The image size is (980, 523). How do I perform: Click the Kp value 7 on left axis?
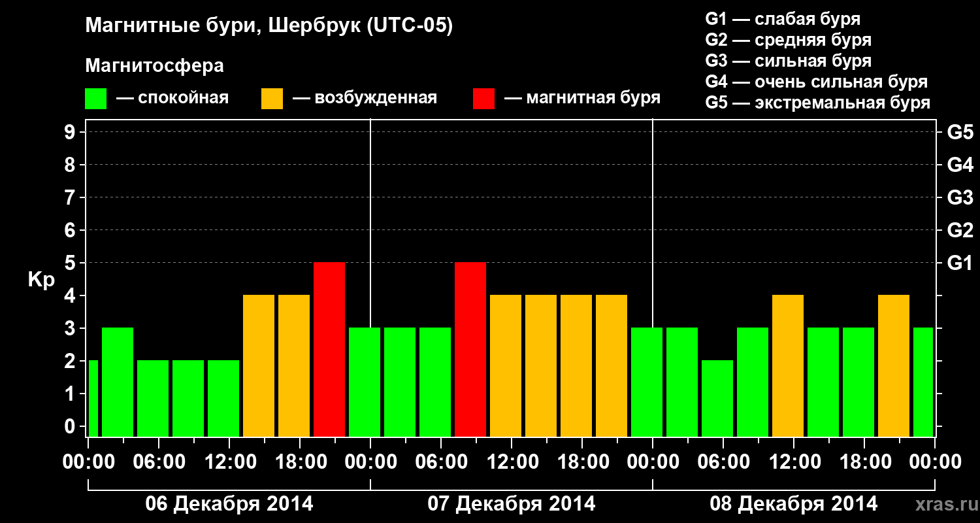(71, 198)
